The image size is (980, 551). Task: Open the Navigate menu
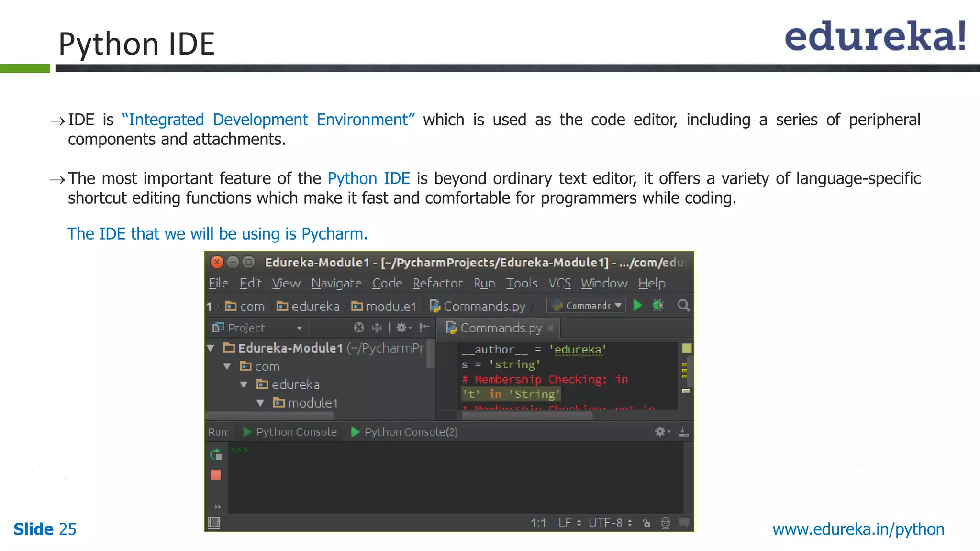(x=336, y=283)
